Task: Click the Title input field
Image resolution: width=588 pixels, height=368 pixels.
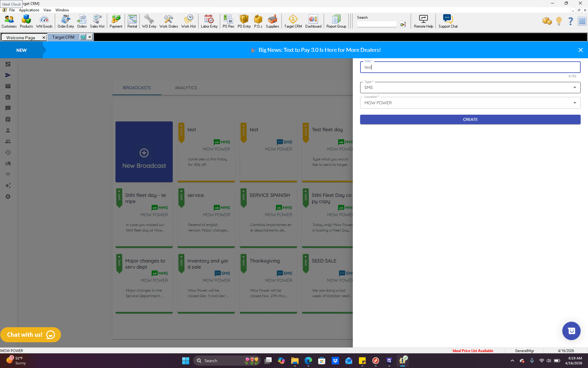Action: [470, 67]
